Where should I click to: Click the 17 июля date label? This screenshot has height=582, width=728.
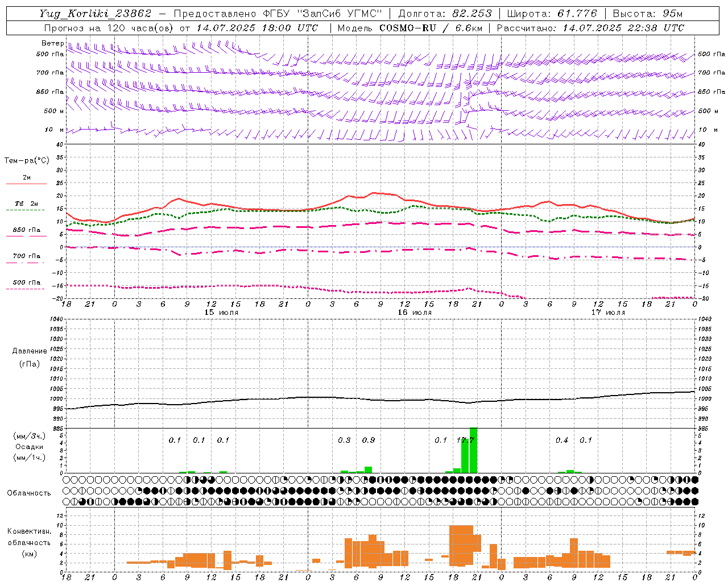tap(608, 313)
